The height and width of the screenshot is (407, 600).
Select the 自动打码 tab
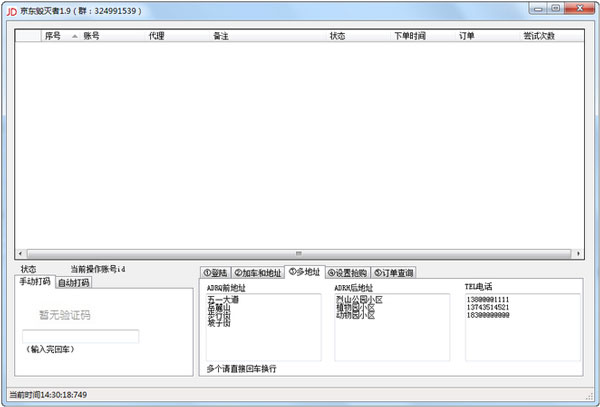[x=74, y=282]
